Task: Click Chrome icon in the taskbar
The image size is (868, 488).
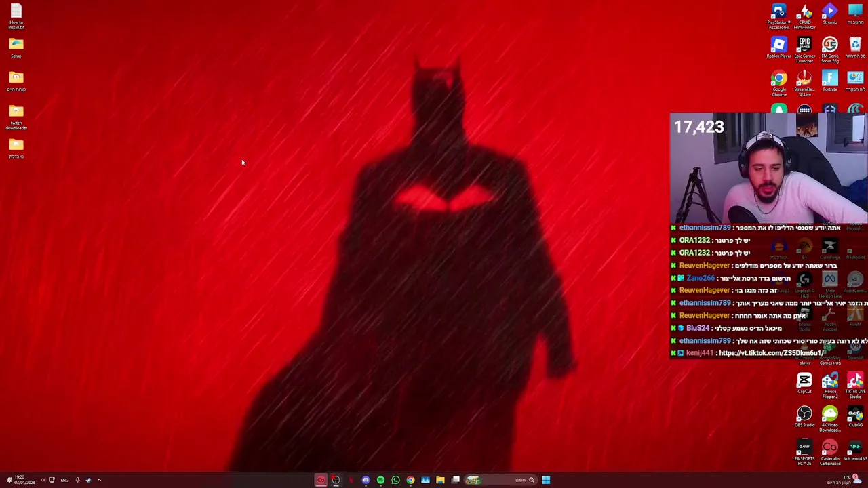Action: [410, 480]
